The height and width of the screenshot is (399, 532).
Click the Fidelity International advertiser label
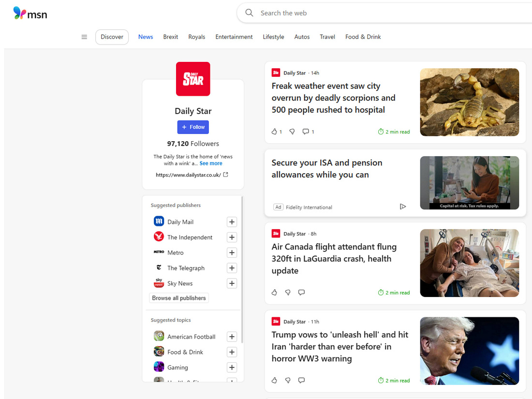309,207
